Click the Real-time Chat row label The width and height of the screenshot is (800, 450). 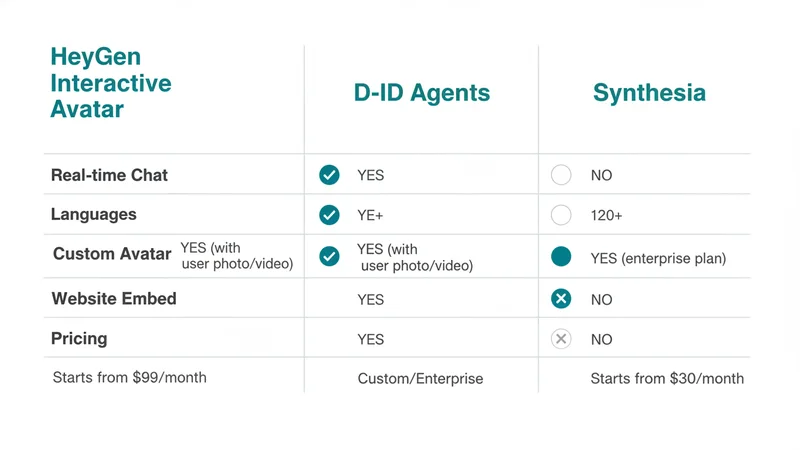tap(109, 175)
